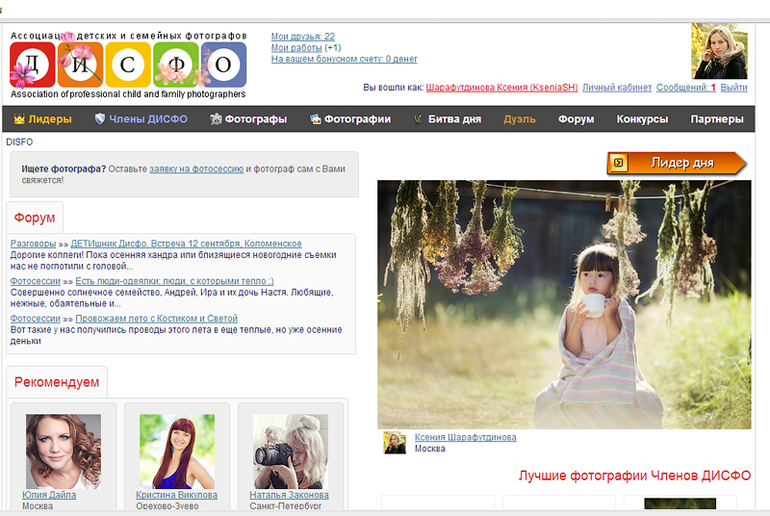Open the Кристина Викулова name link
This screenshot has width=770, height=516.
(x=176, y=495)
